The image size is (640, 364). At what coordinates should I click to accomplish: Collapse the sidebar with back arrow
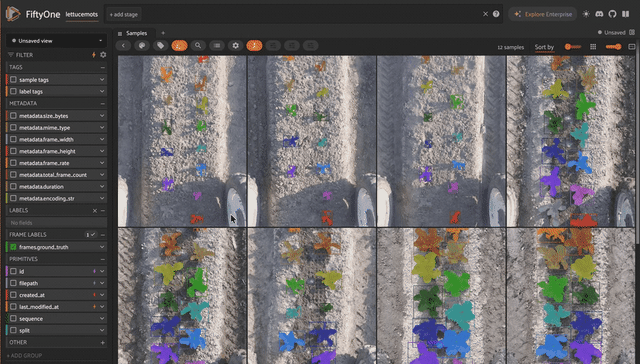123,46
